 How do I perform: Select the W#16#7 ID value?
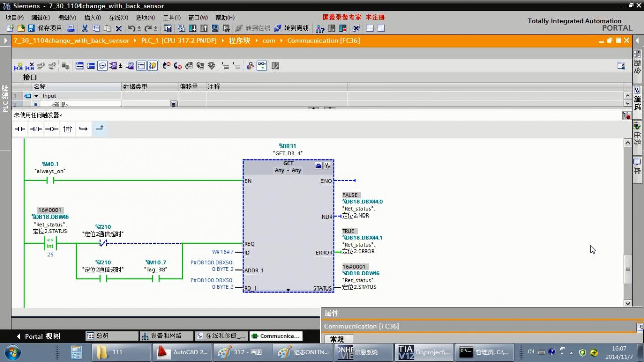click(x=223, y=252)
